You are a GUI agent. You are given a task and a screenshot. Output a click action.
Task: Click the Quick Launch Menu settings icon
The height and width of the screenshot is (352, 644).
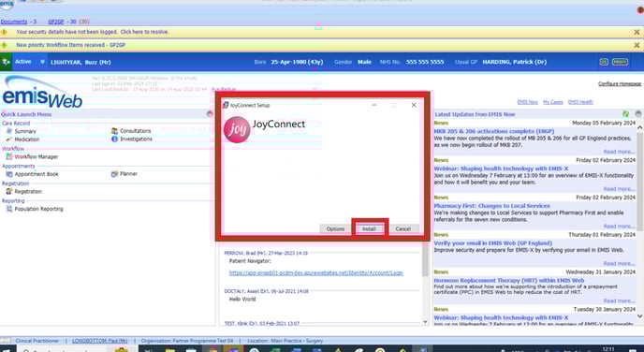(x=210, y=114)
